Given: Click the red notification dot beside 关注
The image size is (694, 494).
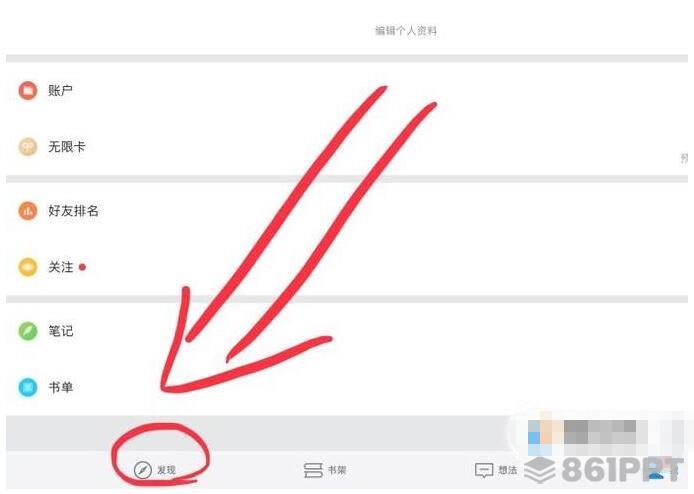Looking at the screenshot, I should point(82,267).
